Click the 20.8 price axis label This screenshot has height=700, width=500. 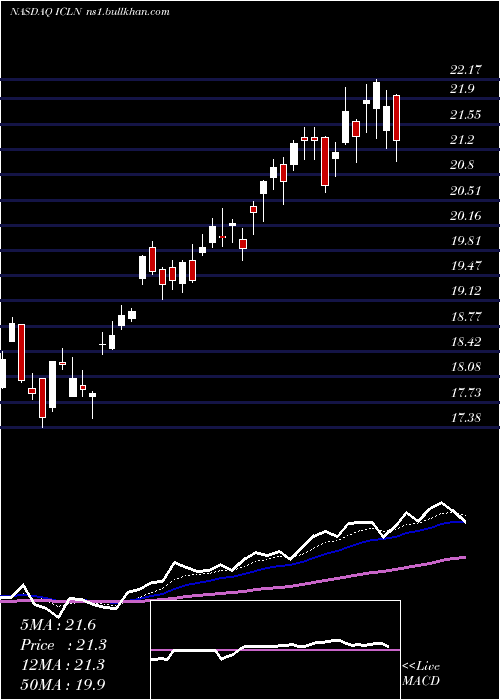click(462, 165)
